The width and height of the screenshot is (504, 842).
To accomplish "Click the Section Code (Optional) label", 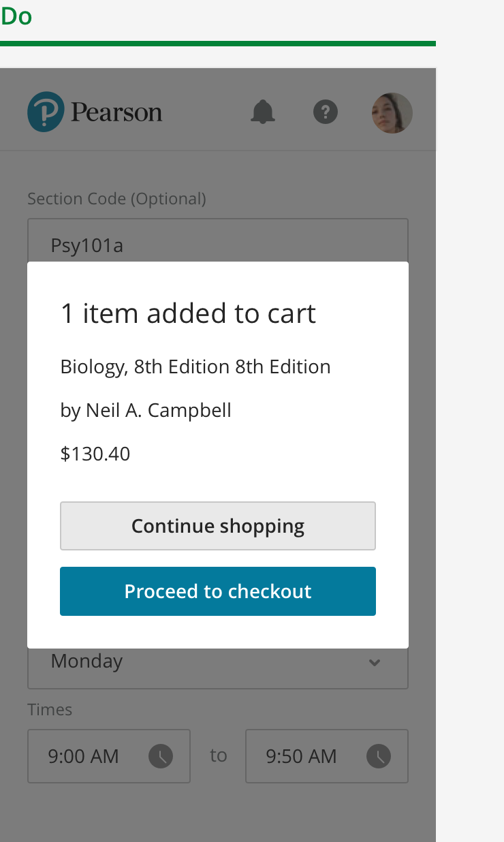I will 116,198.
